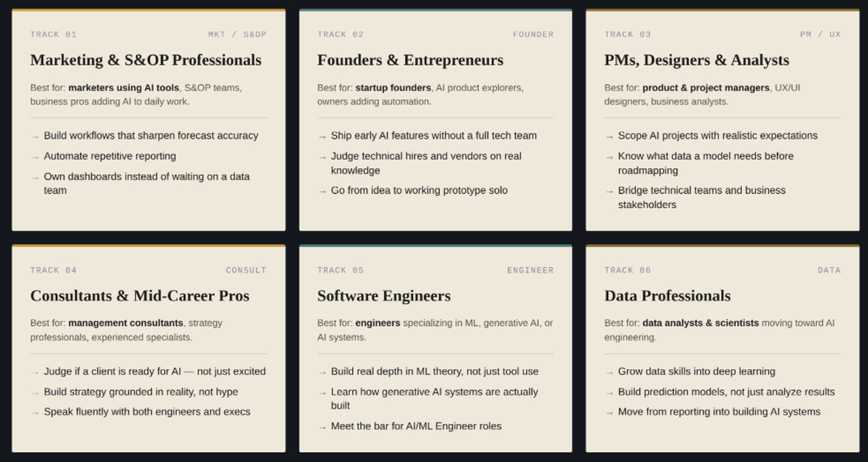Click arrow icon beside 'Automate repetitive reporting'
The height and width of the screenshot is (462, 868).
tap(35, 158)
